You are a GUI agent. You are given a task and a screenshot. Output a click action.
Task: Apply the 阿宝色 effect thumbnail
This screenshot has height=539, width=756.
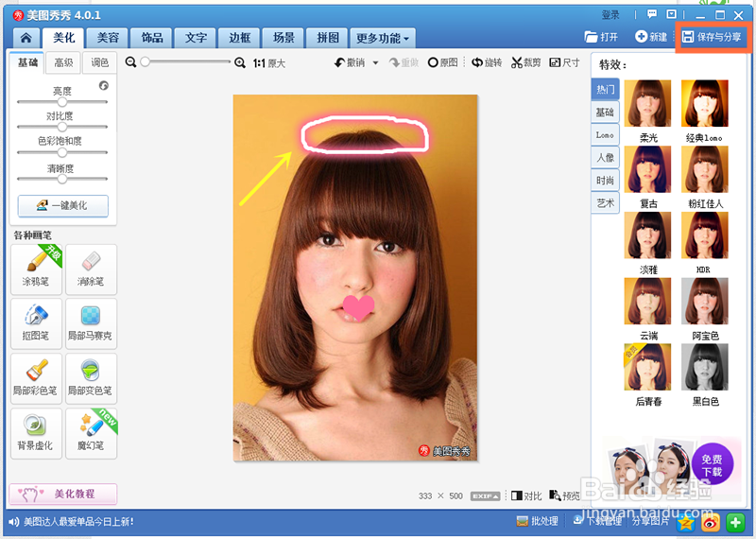pos(704,301)
